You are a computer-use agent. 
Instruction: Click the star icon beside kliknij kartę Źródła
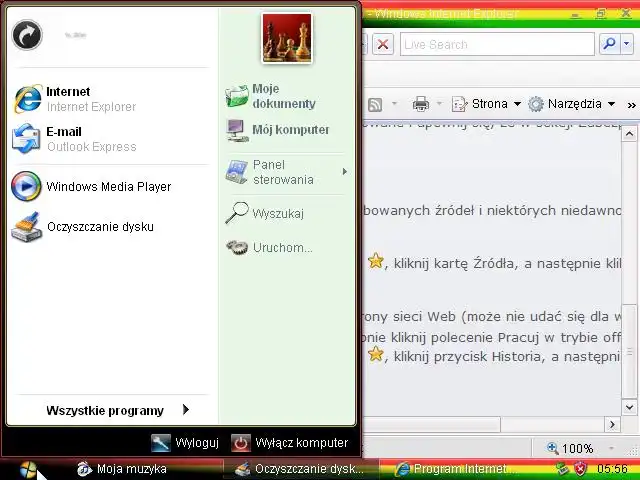point(376,261)
